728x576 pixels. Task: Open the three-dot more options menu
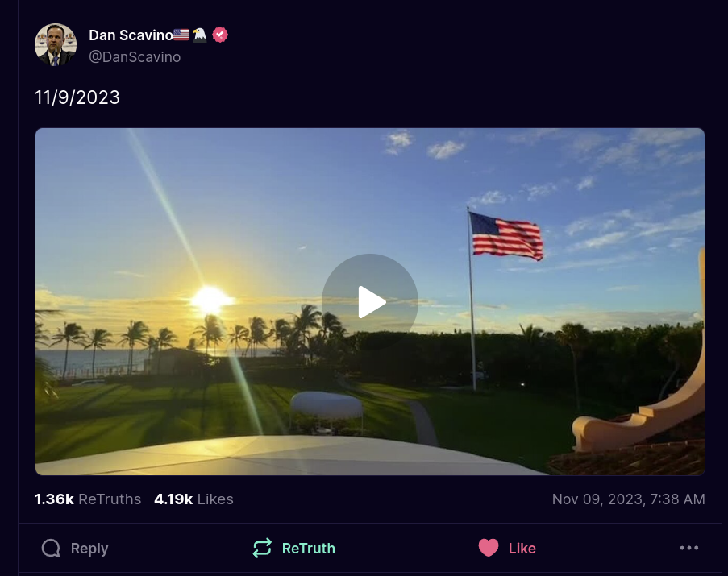tap(689, 548)
